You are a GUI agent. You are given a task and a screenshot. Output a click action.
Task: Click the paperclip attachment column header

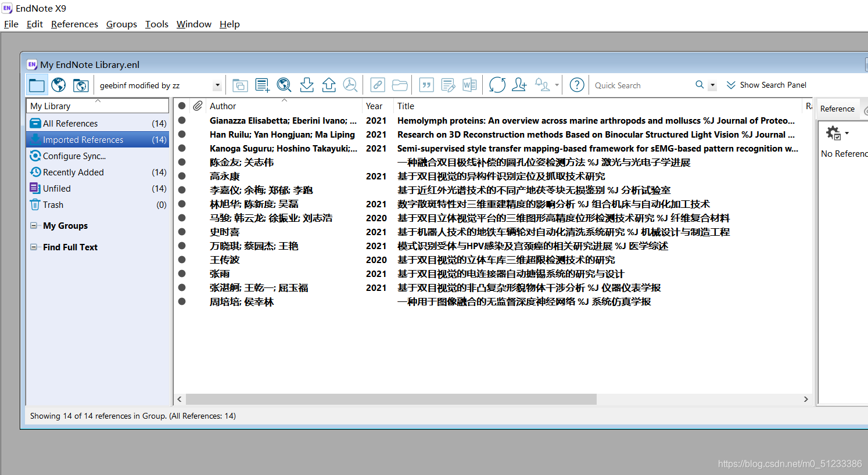pyautogui.click(x=198, y=106)
